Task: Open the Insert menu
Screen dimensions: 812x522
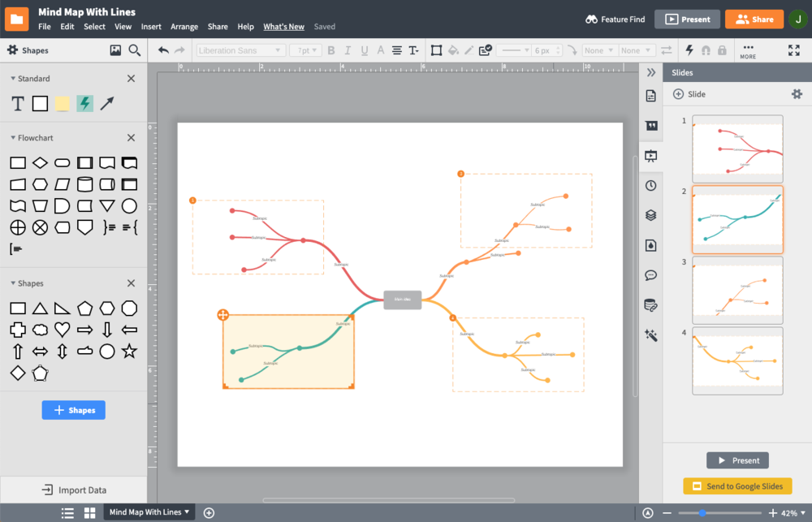Action: (151, 27)
